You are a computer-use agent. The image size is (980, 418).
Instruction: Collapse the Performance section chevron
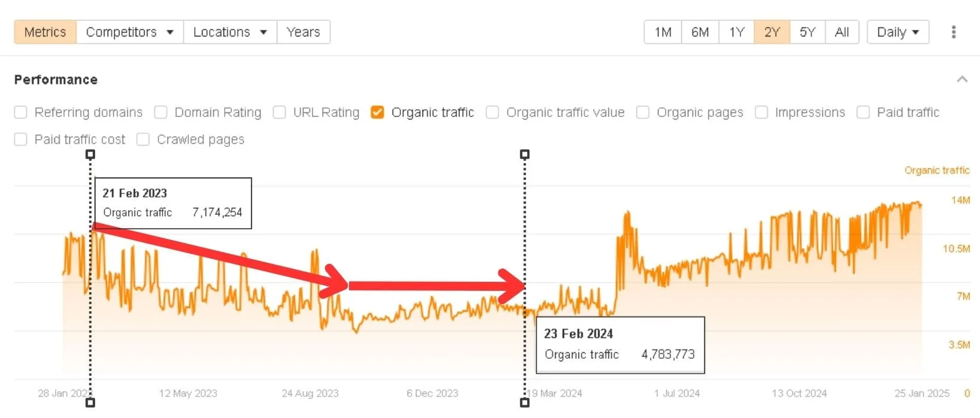click(962, 79)
